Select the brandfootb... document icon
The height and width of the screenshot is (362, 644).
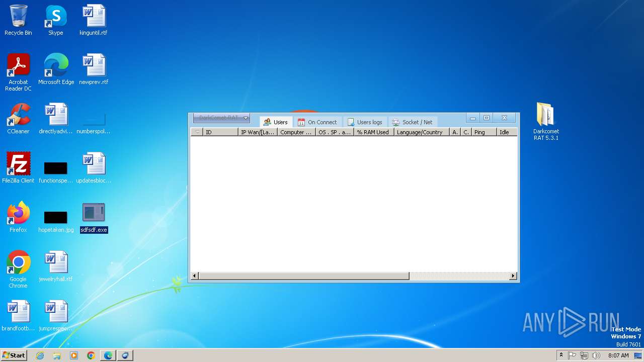(x=18, y=316)
